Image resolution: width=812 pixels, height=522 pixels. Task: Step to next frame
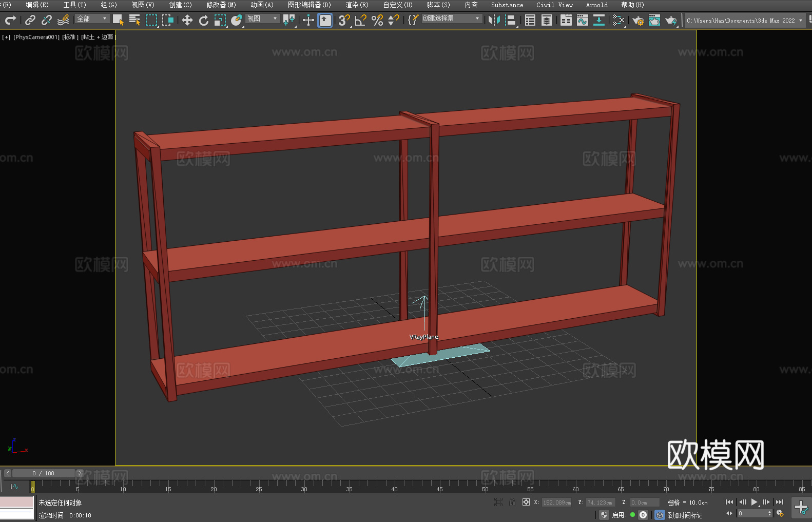pyautogui.click(x=766, y=502)
